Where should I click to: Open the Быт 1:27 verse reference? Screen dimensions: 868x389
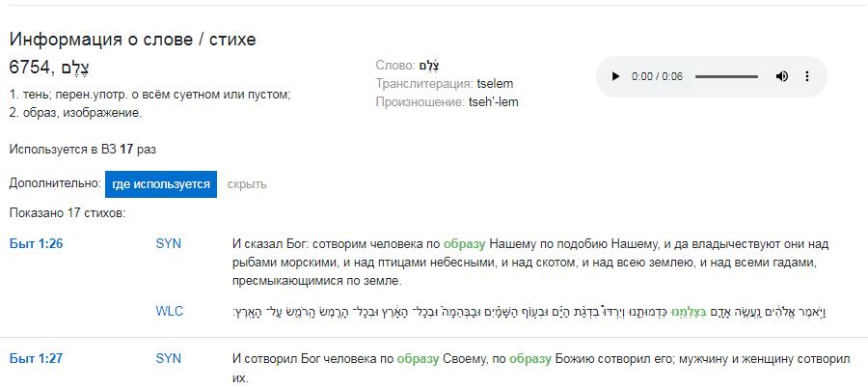coord(36,358)
